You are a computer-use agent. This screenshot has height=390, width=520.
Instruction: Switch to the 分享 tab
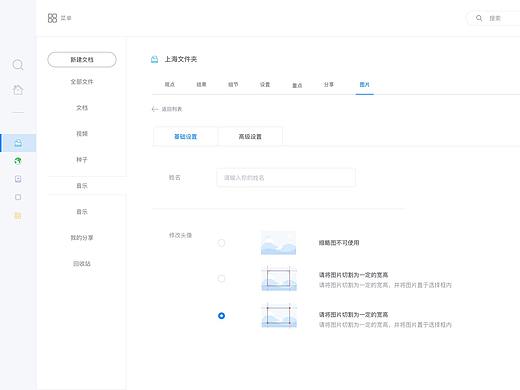pyautogui.click(x=329, y=85)
